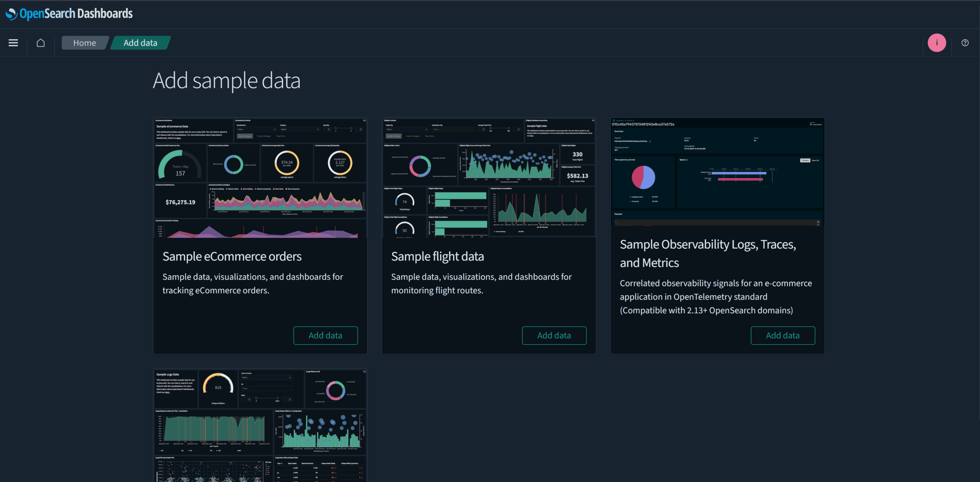Add data for Sample Observability Logs, Traces, and Metrics
980x482 pixels.
[x=782, y=335]
